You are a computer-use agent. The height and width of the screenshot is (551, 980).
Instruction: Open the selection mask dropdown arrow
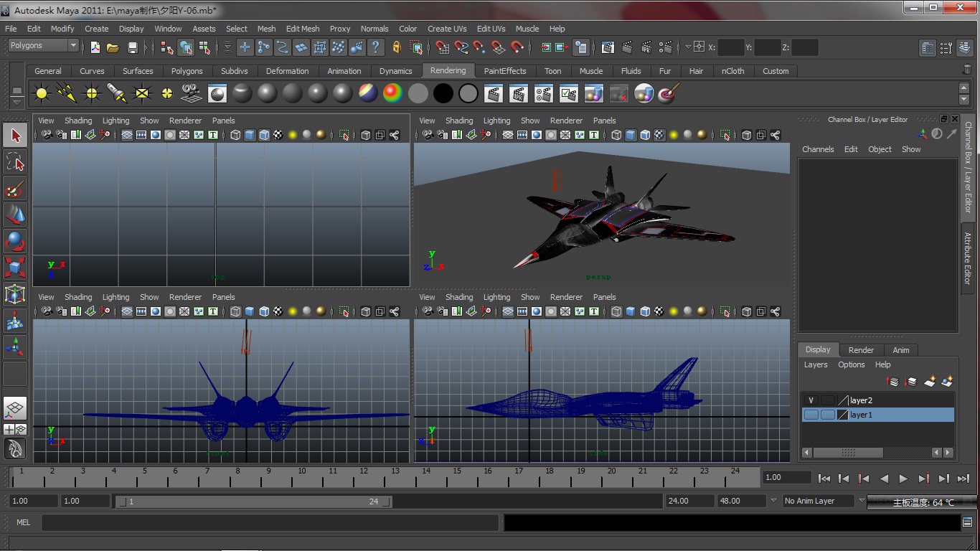(x=227, y=47)
